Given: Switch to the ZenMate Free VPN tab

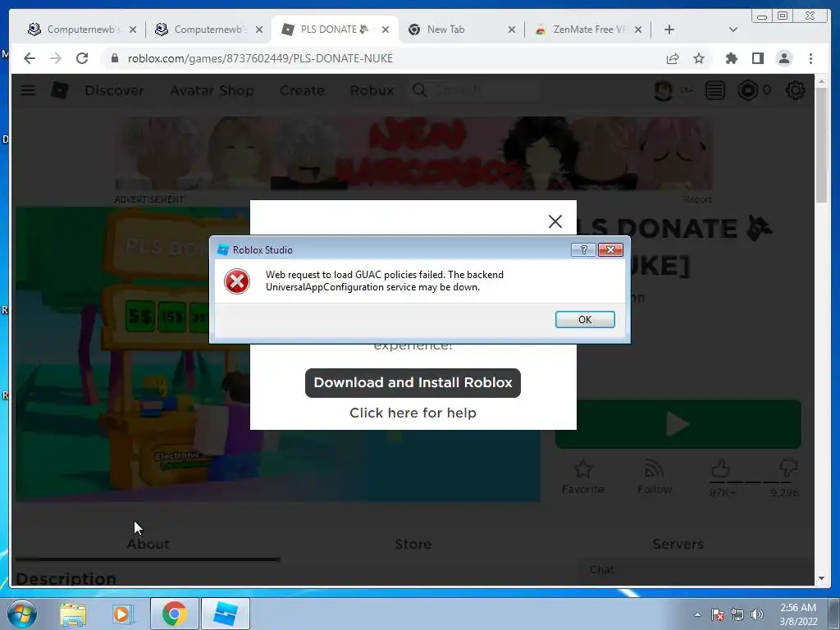Looking at the screenshot, I should pyautogui.click(x=589, y=30).
